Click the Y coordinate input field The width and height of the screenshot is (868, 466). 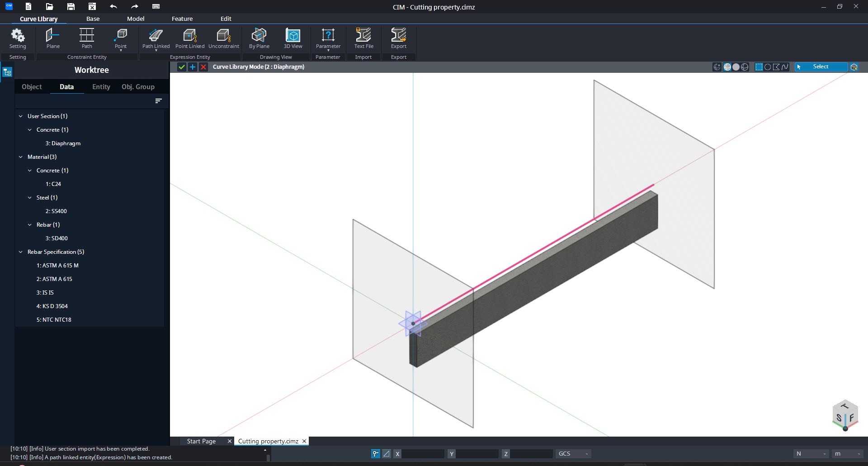tap(477, 454)
